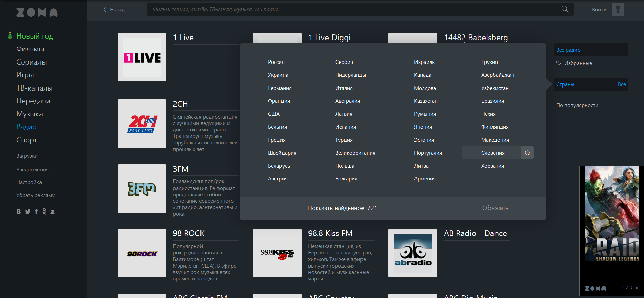The height and width of the screenshot is (298, 644).
Task: Select Украина in country list
Action: point(278,75)
